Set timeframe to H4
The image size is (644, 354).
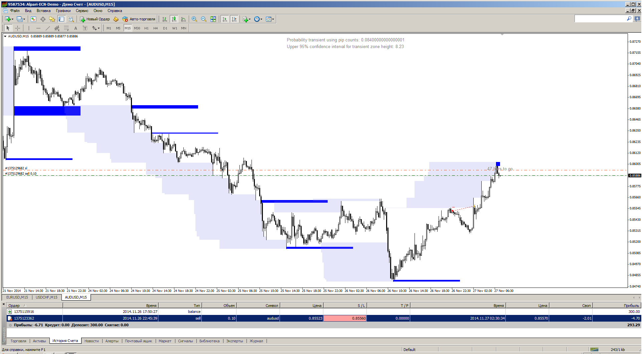pyautogui.click(x=156, y=28)
